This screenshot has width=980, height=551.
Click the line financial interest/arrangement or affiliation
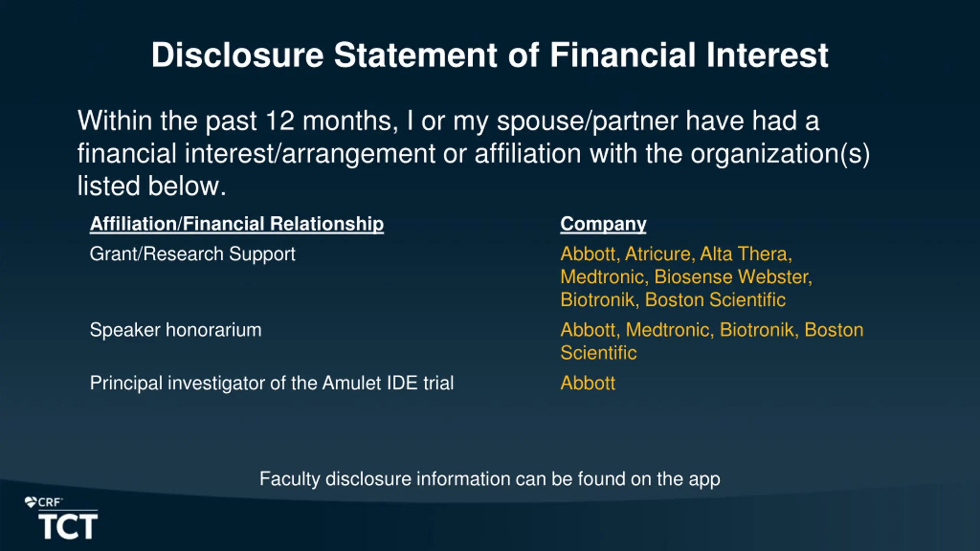[x=474, y=154]
